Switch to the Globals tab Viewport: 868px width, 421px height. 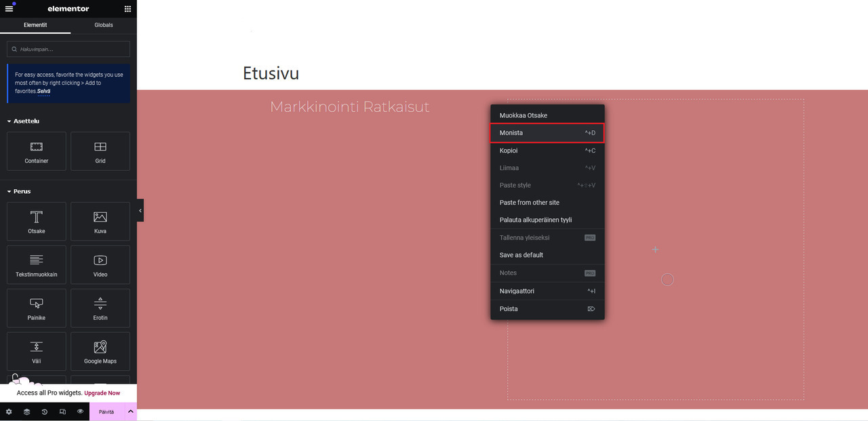click(103, 24)
